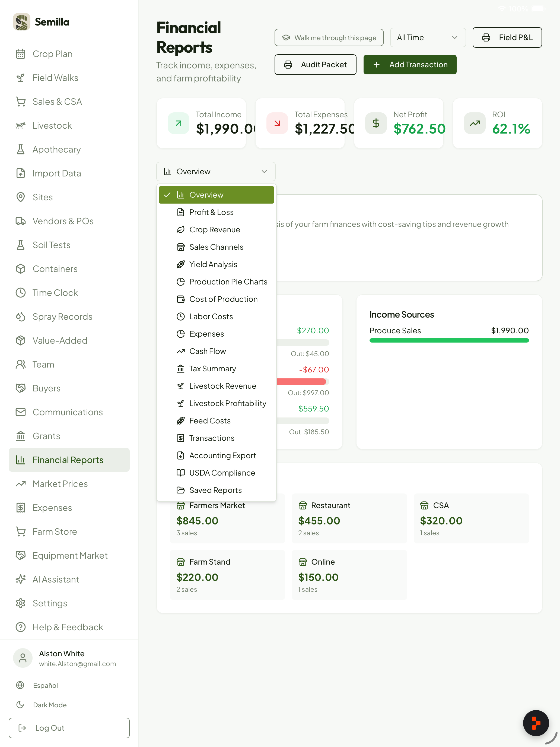Choose Expenses in the report dropdown
Screen dimensions: 560x747
click(x=216, y=334)
